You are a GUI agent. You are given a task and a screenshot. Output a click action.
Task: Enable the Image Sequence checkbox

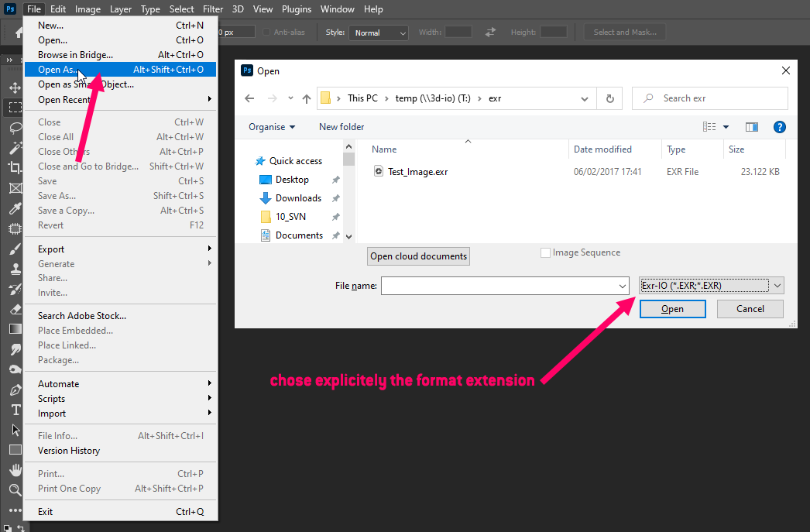[x=545, y=252]
